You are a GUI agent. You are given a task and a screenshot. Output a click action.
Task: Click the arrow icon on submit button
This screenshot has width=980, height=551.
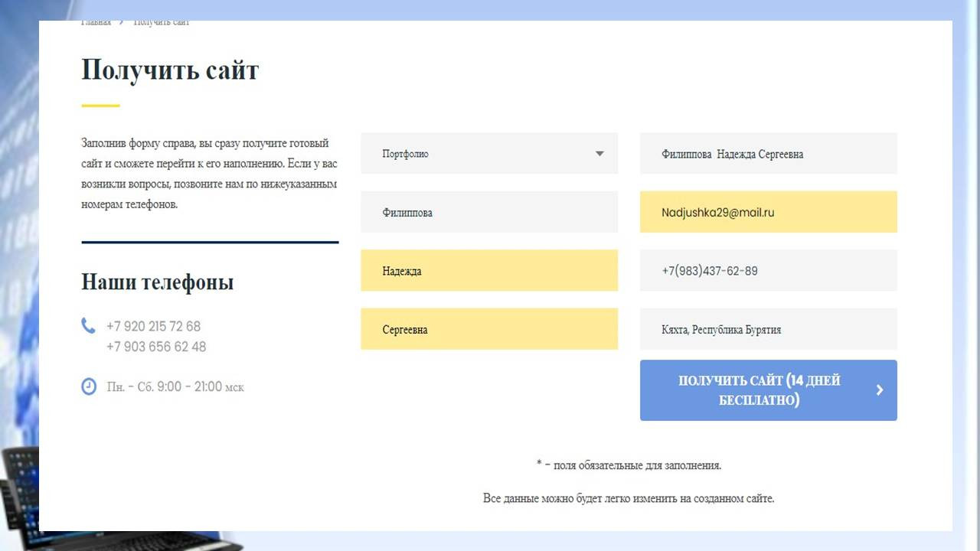point(880,390)
